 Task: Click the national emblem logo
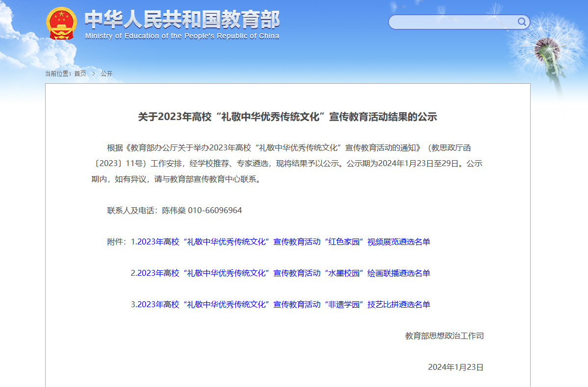click(x=61, y=24)
